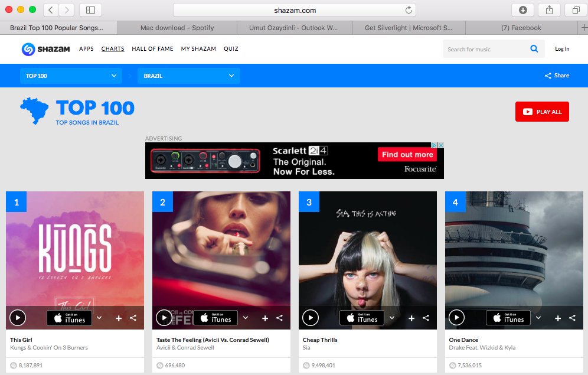Play the song This Girl
Screen dimensions: 588x375
click(18, 318)
